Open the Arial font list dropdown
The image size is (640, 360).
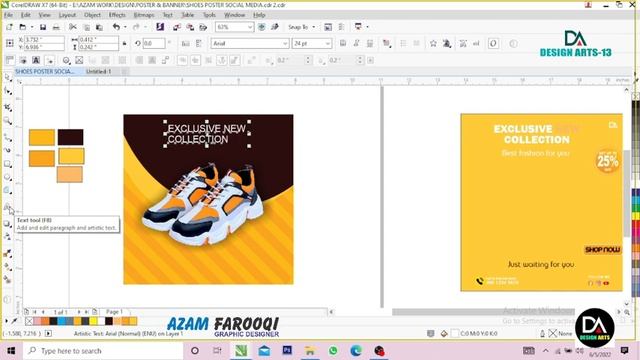(285, 43)
